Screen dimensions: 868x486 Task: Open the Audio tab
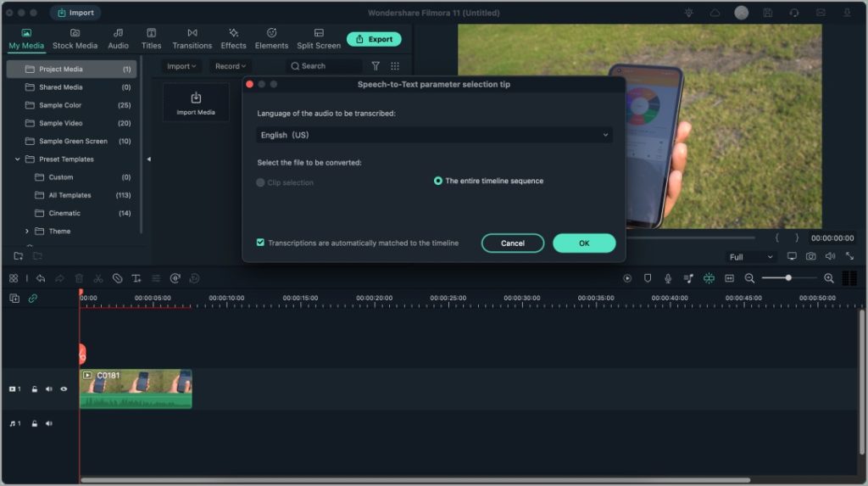coord(118,39)
